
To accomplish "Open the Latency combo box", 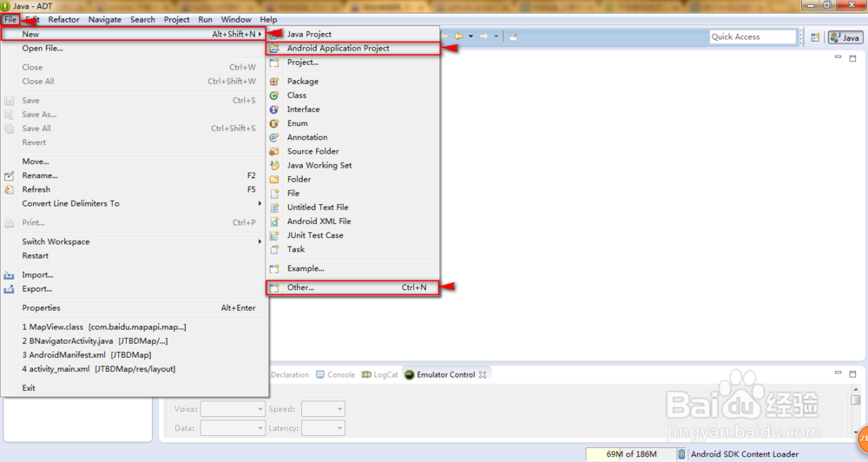I will [323, 428].
